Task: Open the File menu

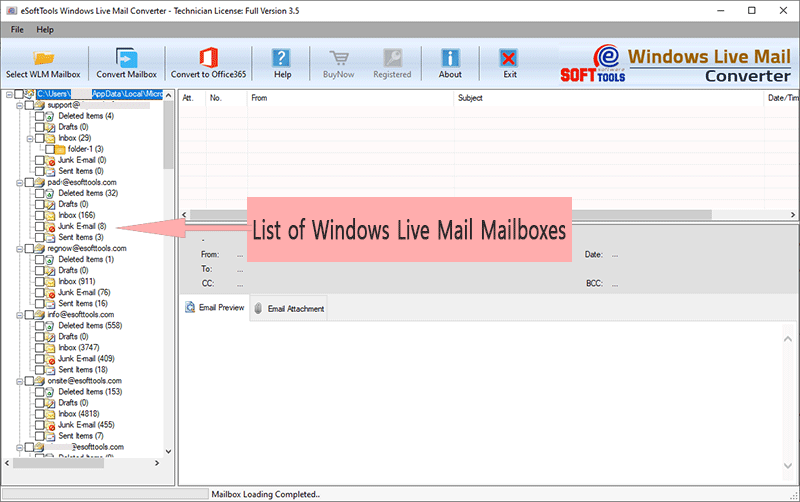Action: (17, 30)
